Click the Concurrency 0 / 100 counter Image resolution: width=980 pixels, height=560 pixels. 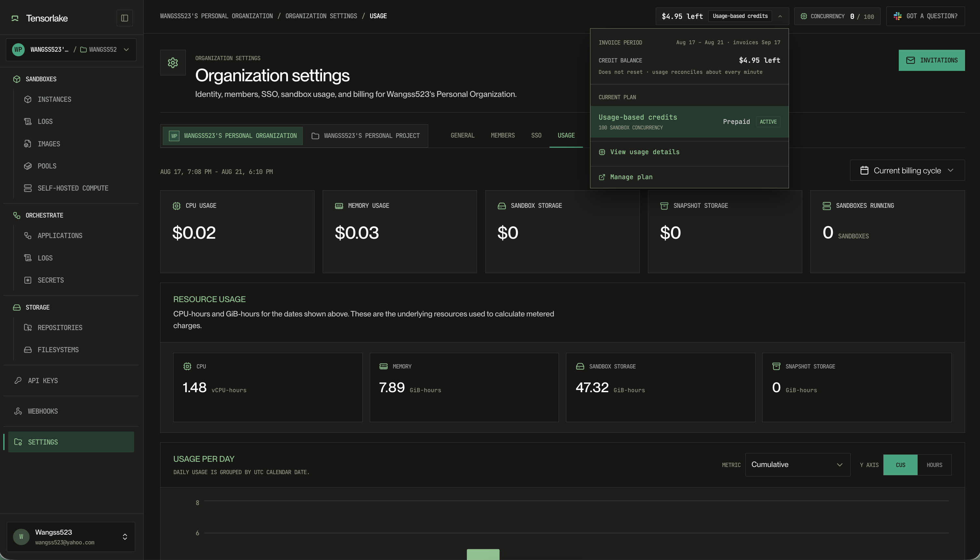[x=837, y=16]
